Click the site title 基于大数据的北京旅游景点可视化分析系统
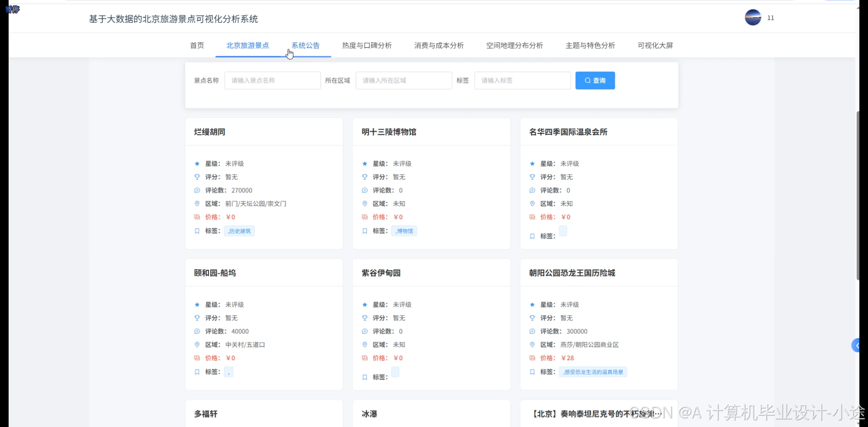Screen dimensions: 868x427 173,19
